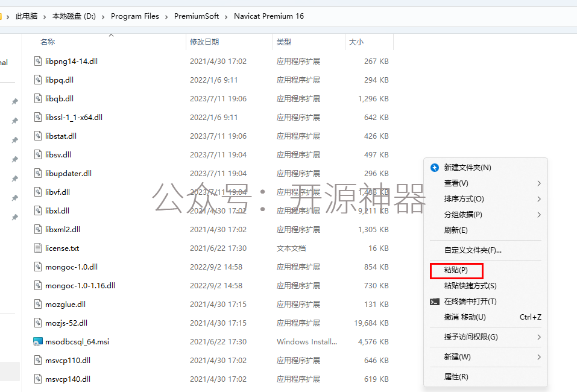Expand the chevron after PremiumSoft
This screenshot has height=392, width=577.
226,16
